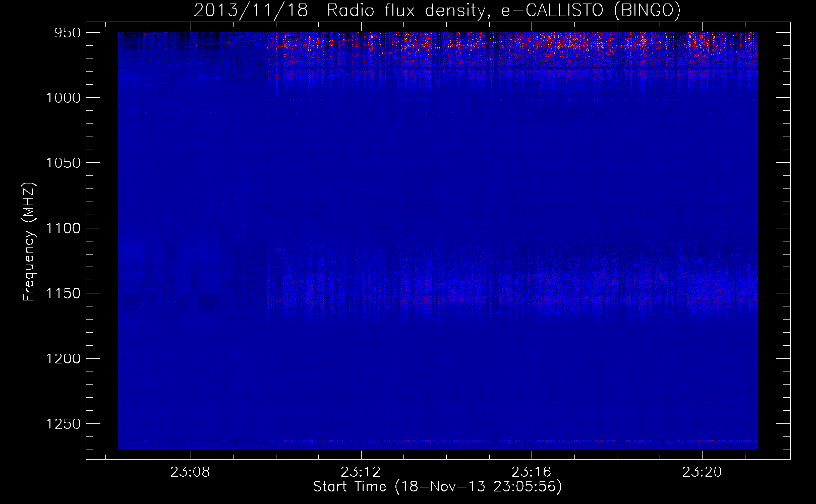Screen dimensions: 816x504
Task: Select the 1100 frequency tick label
Action: point(63,228)
